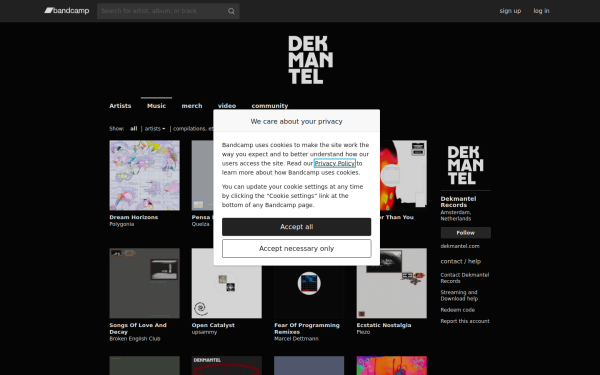Screen dimensions: 600x375
Task: Filter by compilations
Action: [x=193, y=129]
